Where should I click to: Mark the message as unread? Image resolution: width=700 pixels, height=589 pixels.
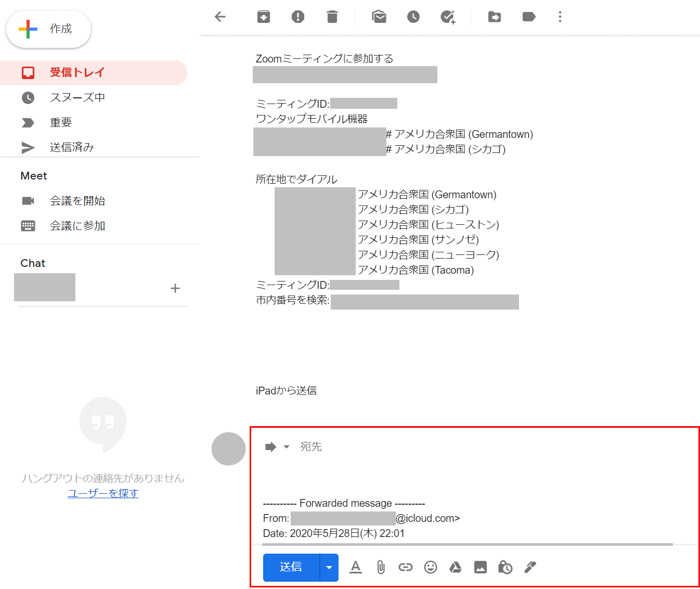[x=379, y=17]
